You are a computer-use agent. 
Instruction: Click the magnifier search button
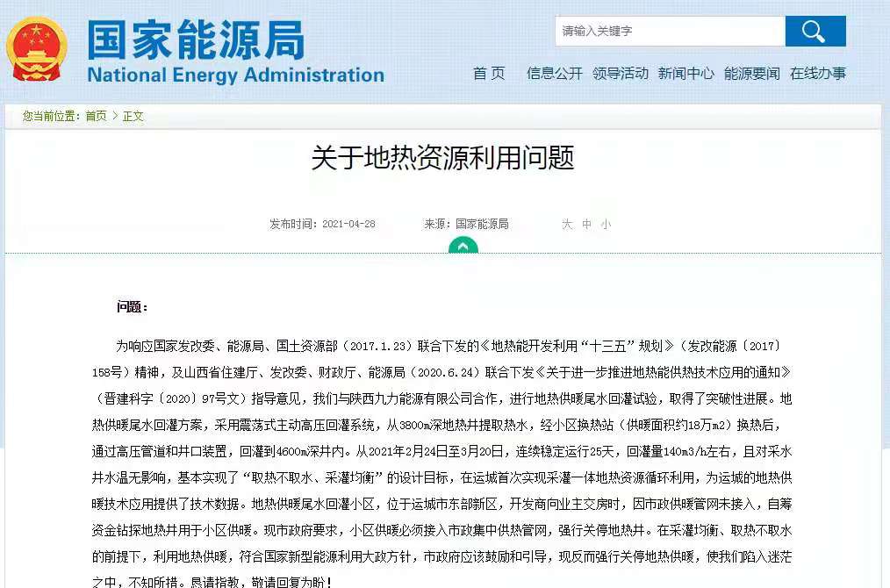(815, 32)
